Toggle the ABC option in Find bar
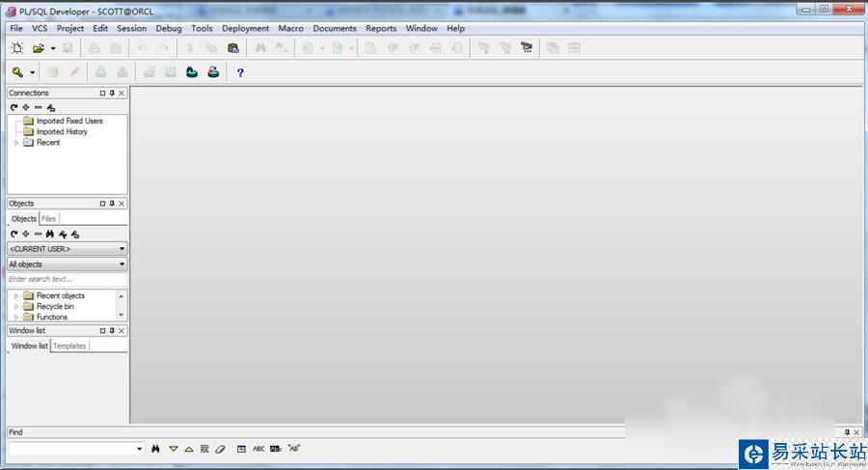 point(258,449)
